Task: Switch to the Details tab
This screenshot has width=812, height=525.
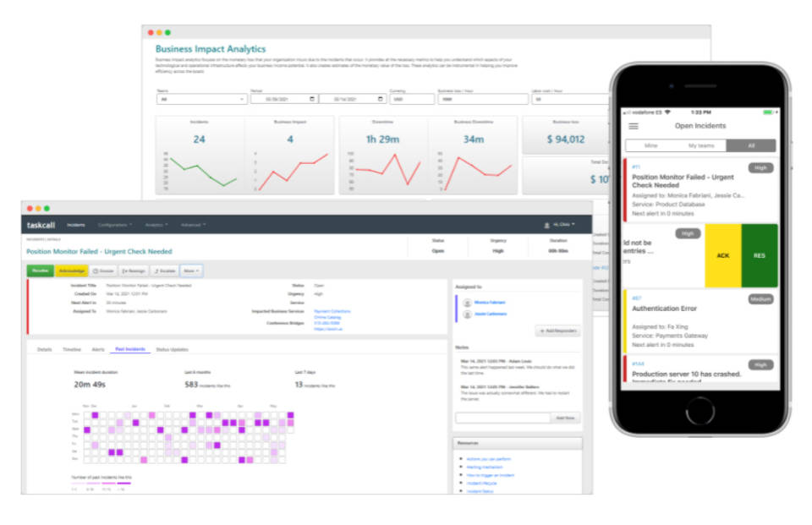Action: [x=45, y=349]
